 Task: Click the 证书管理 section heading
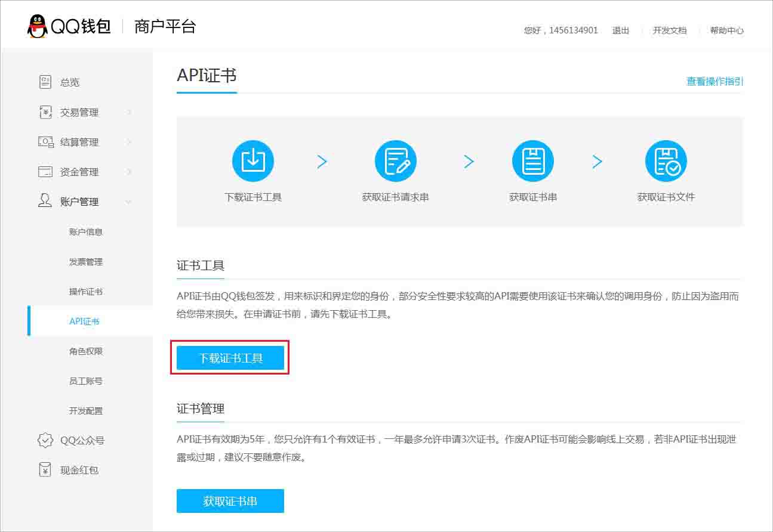(201, 409)
